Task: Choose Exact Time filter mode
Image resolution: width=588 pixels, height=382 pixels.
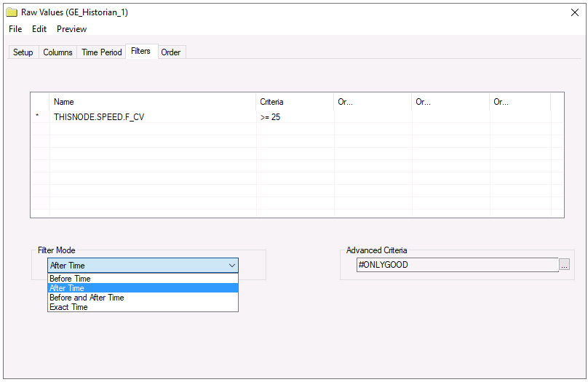Action: click(143, 306)
